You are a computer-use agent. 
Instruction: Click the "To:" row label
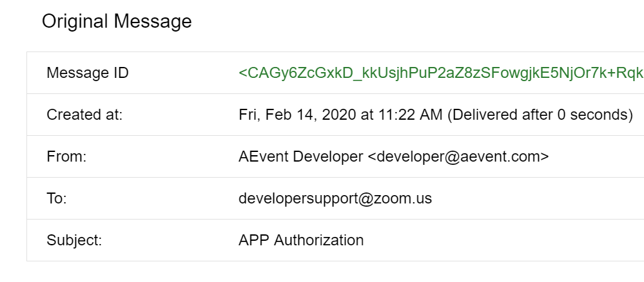point(57,198)
